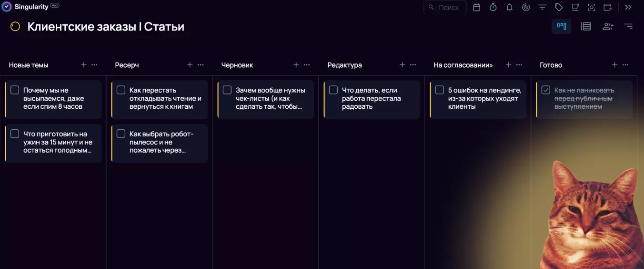
Task: Click the add participants icon
Action: [x=608, y=26]
